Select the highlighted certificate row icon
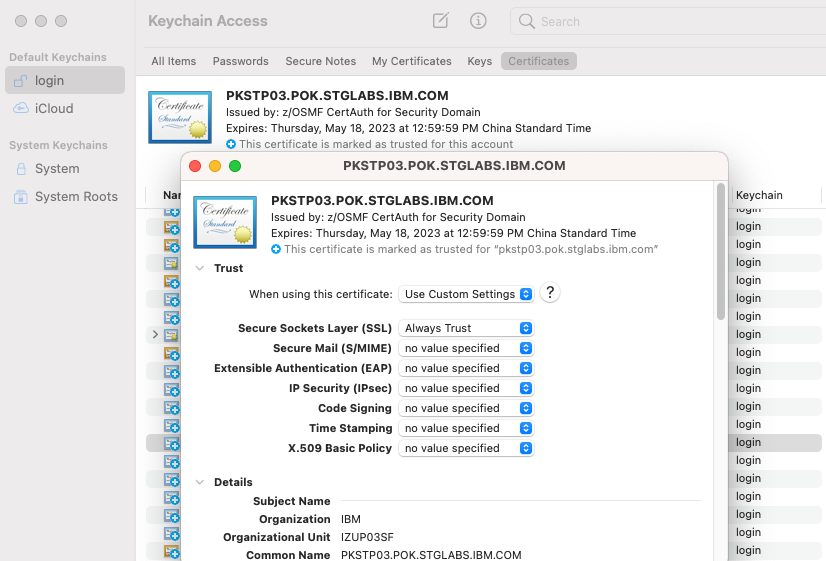Screen dimensions: 826x561 (x=171, y=443)
